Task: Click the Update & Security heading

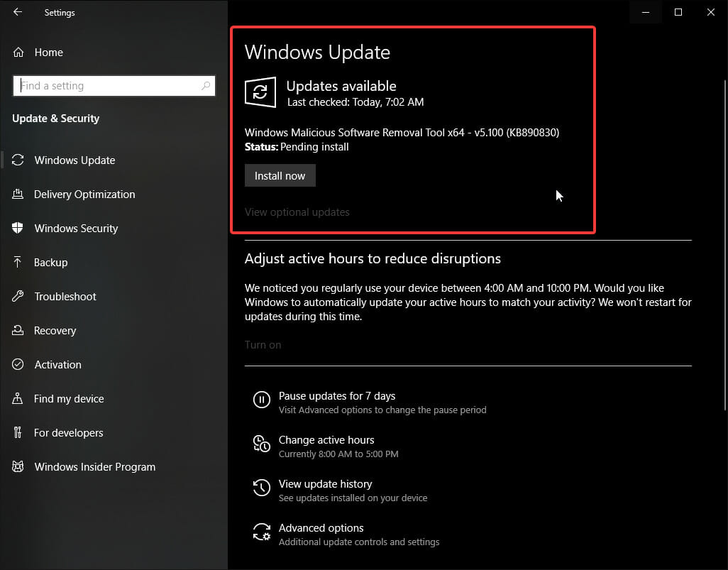Action: coord(56,119)
